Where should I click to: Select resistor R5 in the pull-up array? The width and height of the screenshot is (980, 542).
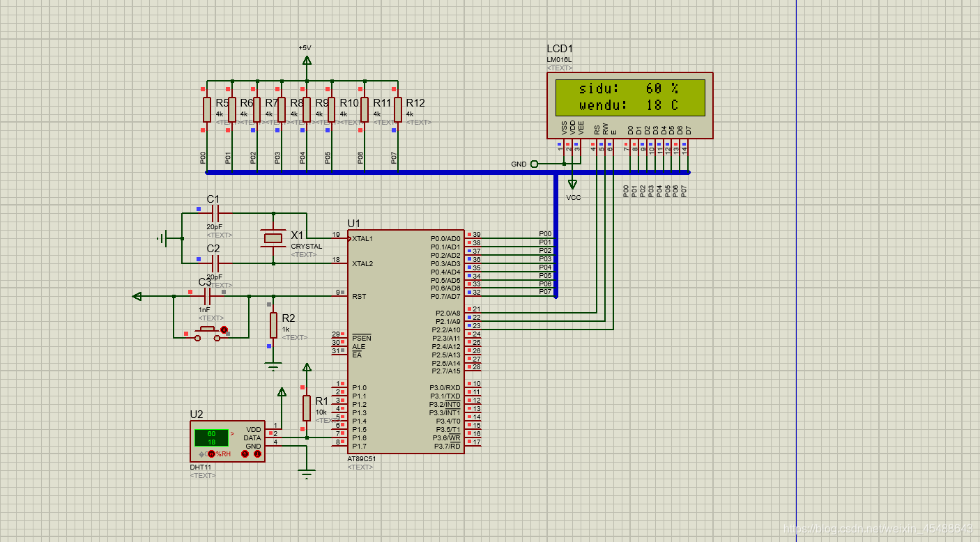pyautogui.click(x=207, y=109)
